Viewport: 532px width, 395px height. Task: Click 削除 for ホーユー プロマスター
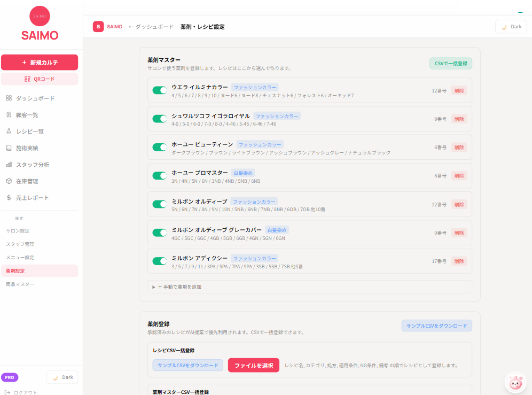click(459, 176)
